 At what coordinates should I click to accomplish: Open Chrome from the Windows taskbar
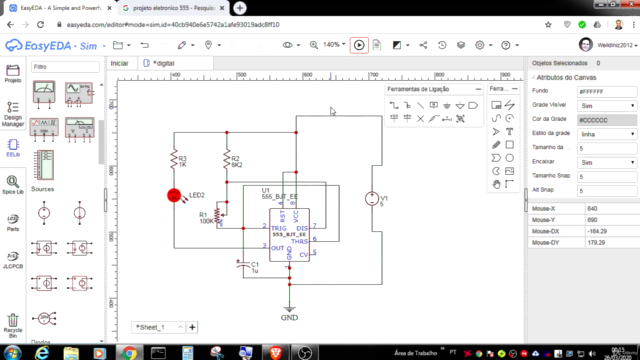point(129,353)
